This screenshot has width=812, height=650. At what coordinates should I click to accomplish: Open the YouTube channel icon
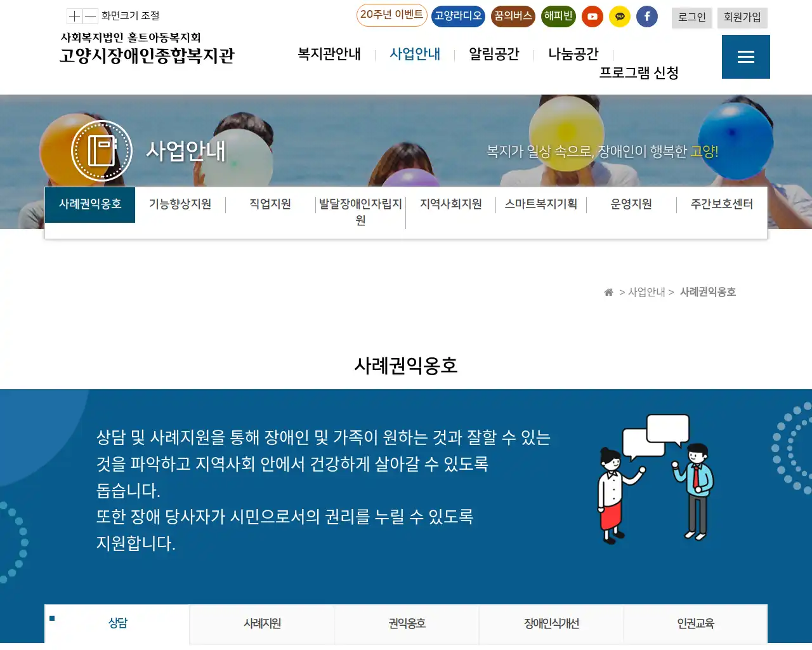click(593, 17)
